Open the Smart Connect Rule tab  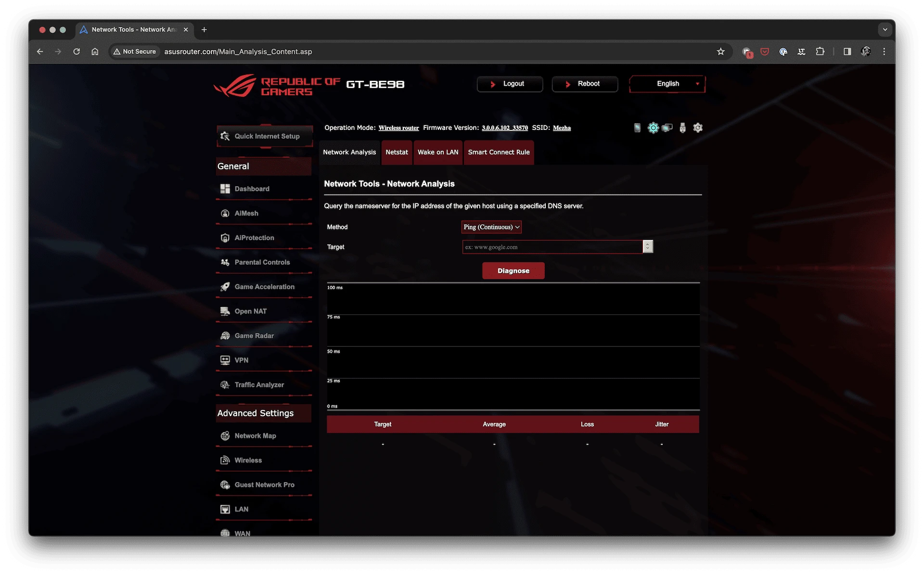(x=499, y=152)
